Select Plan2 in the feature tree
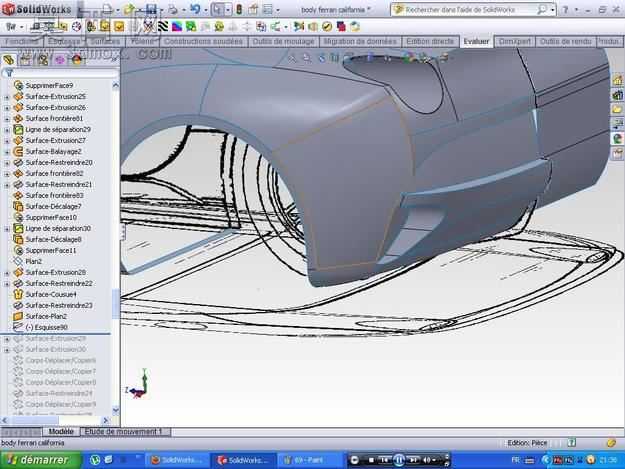Viewport: 625px width, 469px height. point(33,261)
